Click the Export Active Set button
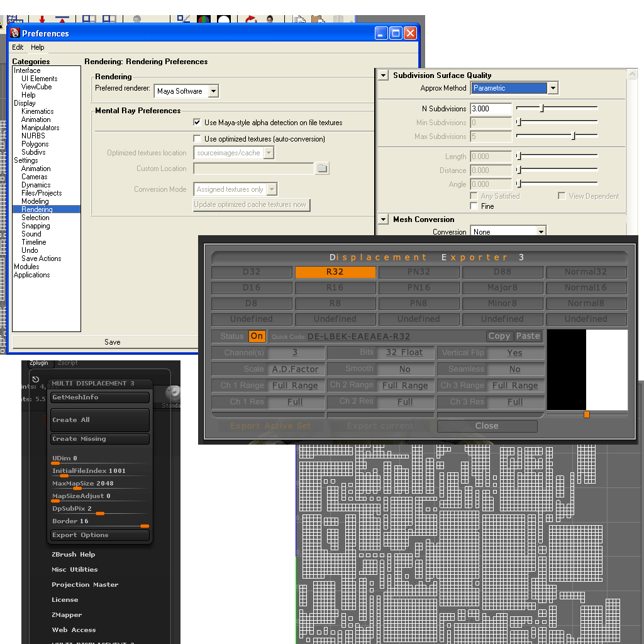Image resolution: width=644 pixels, height=644 pixels. (270, 426)
